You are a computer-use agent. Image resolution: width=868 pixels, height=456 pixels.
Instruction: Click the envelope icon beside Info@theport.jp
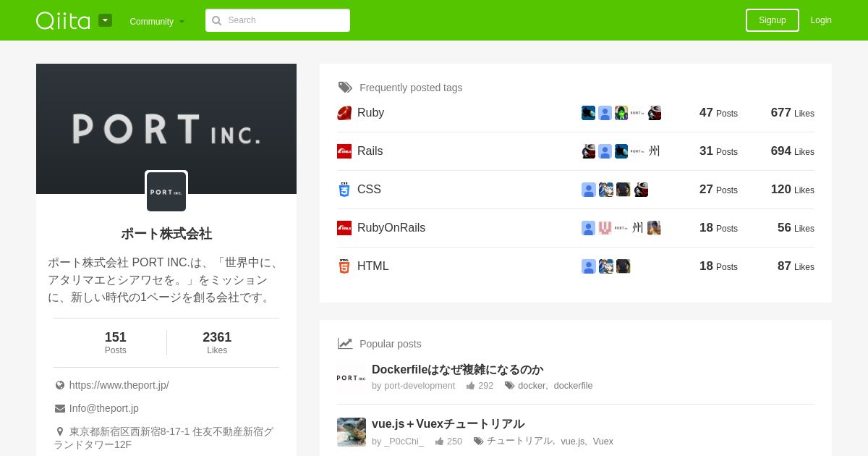coord(60,408)
